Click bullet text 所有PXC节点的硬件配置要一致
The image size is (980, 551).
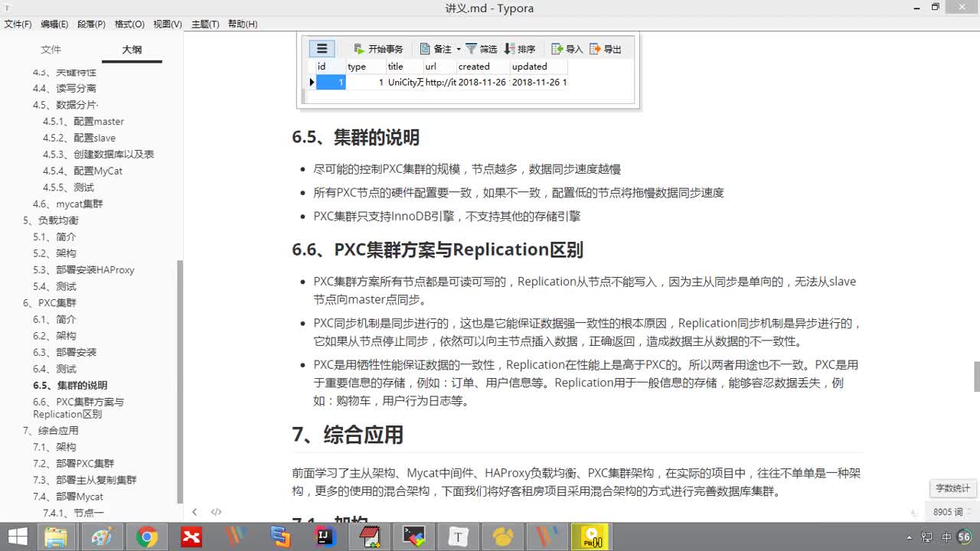click(518, 192)
